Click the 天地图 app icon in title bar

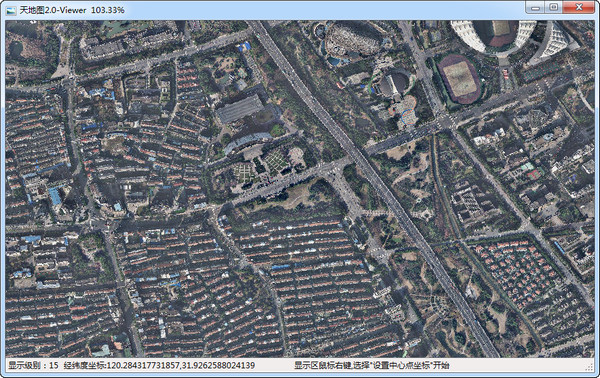tap(11, 10)
